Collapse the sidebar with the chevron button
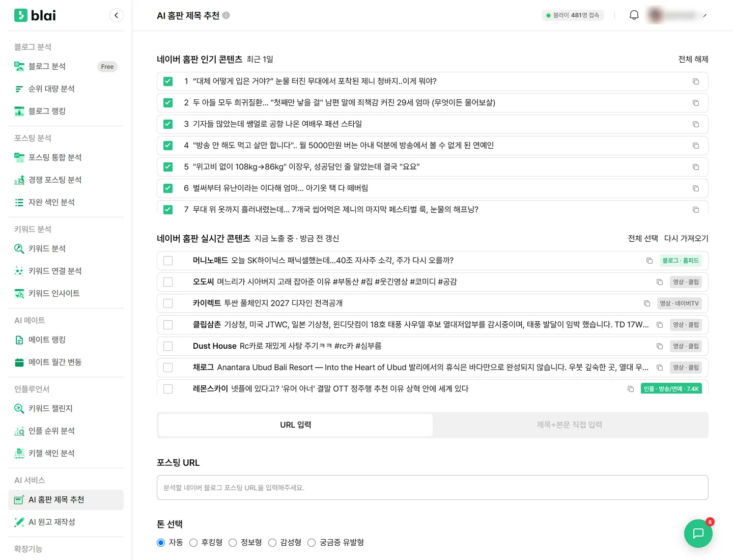The height and width of the screenshot is (560, 733). point(117,15)
